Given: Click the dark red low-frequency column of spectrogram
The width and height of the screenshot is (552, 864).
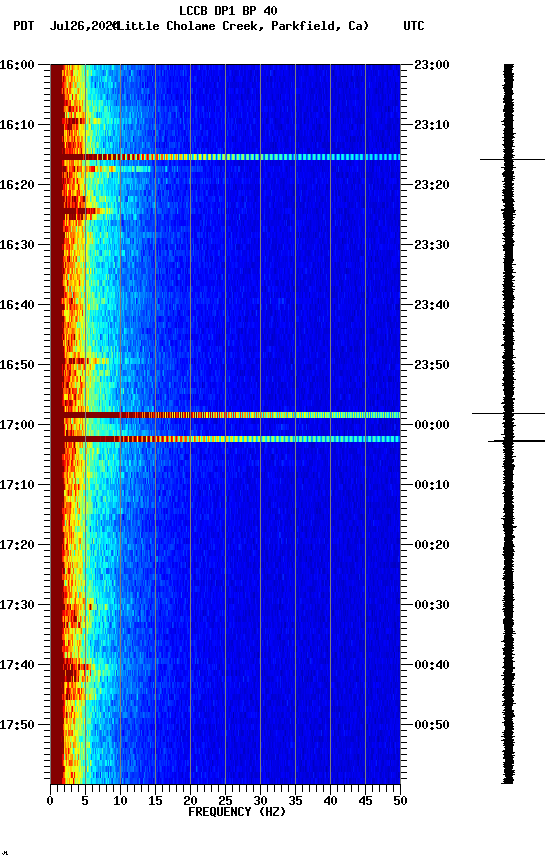Looking at the screenshot, I should pyautogui.click(x=57, y=424).
